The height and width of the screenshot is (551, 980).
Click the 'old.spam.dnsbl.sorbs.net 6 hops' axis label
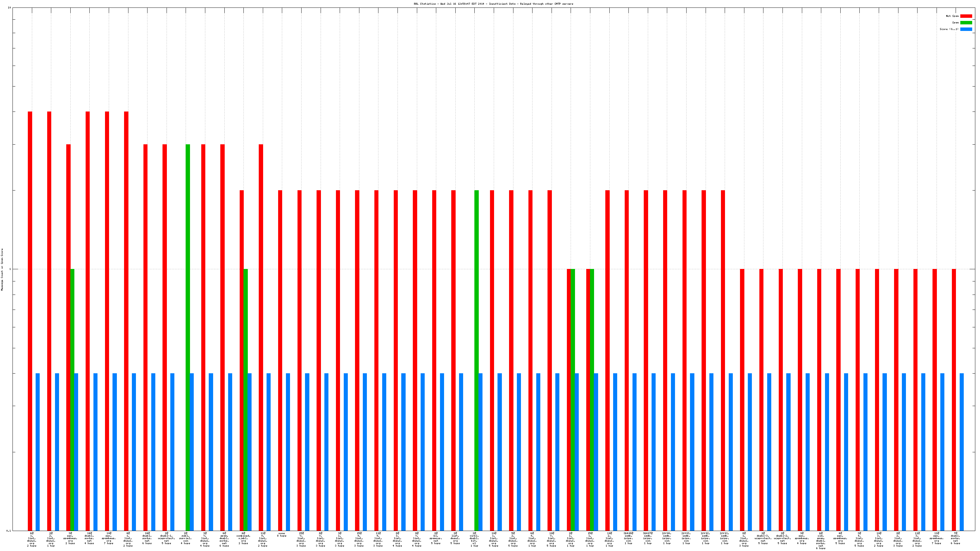tap(821, 540)
